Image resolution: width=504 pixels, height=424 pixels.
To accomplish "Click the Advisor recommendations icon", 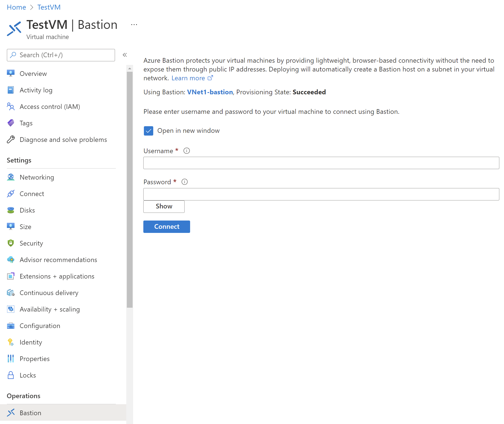I will click(x=11, y=260).
